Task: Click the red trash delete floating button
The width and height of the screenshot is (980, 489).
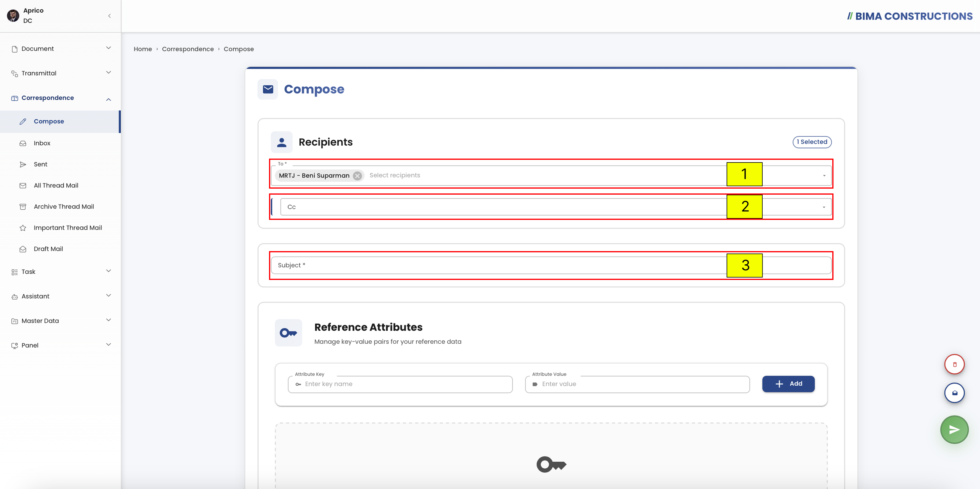Action: [954, 365]
